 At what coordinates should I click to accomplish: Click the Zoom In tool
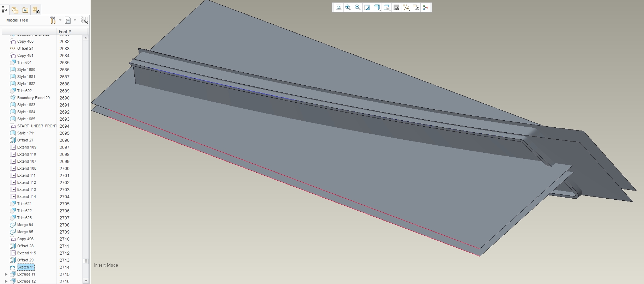coord(348,8)
